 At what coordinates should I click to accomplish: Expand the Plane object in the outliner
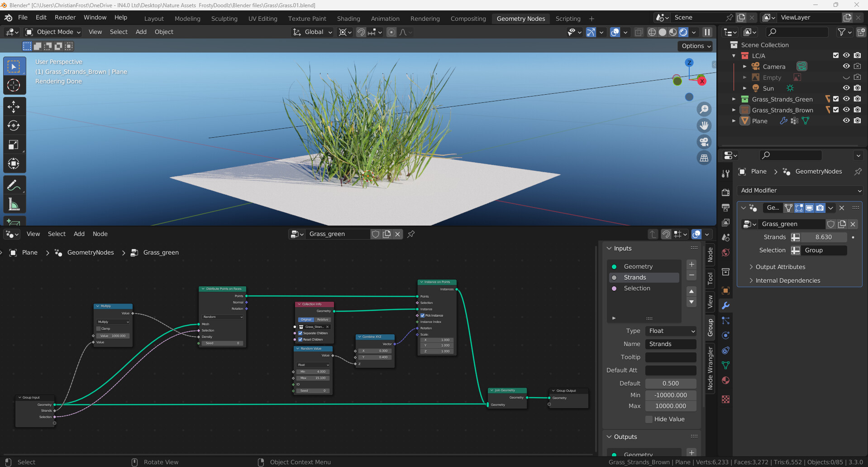tap(734, 121)
